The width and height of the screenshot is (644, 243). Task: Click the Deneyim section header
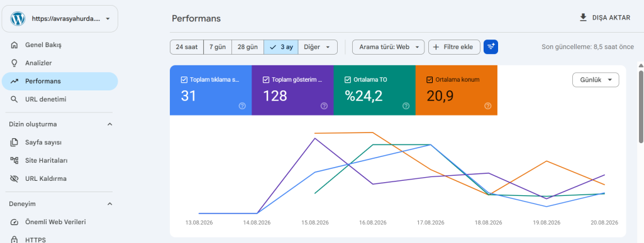coord(60,203)
